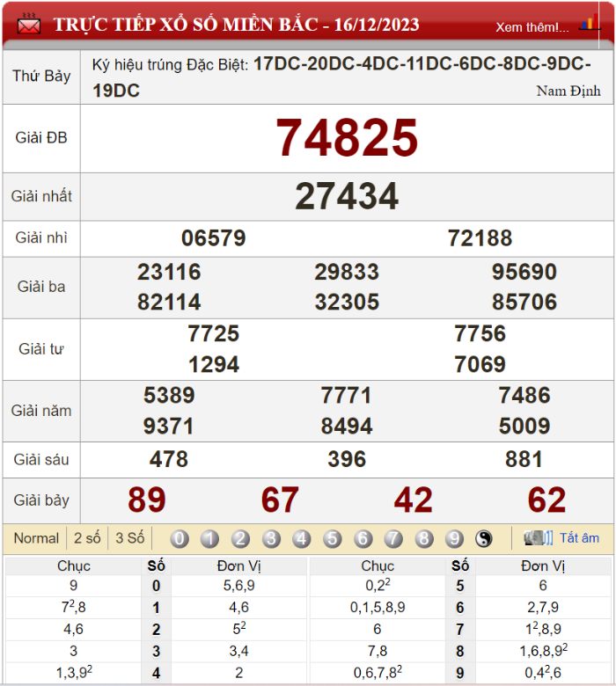This screenshot has width=616, height=686.
Task: Click second prize number 06579
Action: (214, 238)
